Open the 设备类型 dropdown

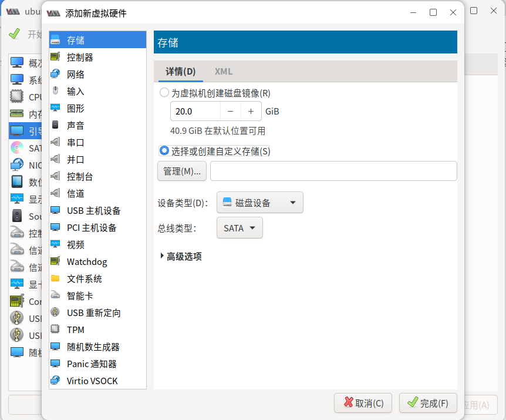click(x=259, y=202)
